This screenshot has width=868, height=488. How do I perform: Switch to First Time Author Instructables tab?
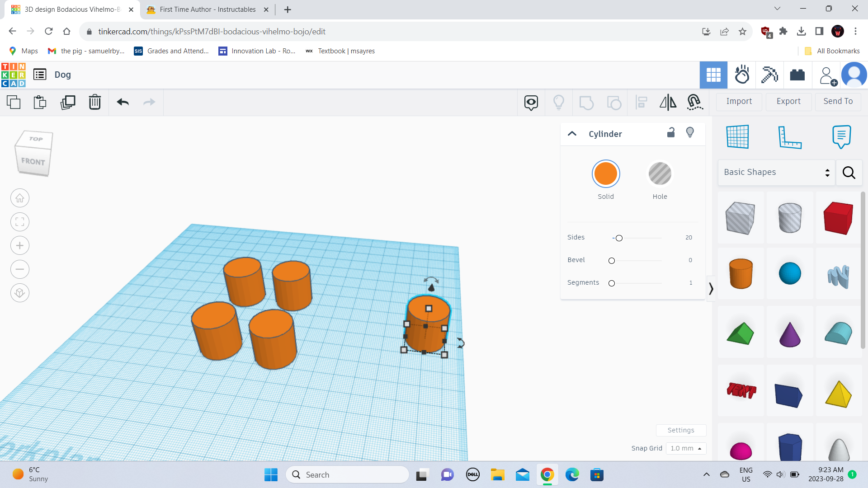coord(208,9)
